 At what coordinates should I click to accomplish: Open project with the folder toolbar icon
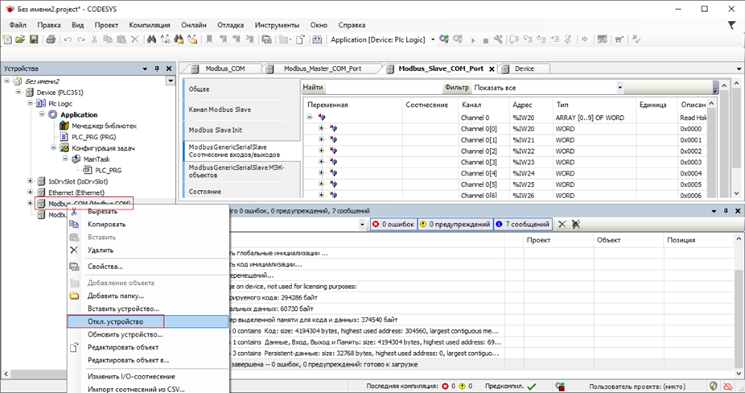point(20,39)
